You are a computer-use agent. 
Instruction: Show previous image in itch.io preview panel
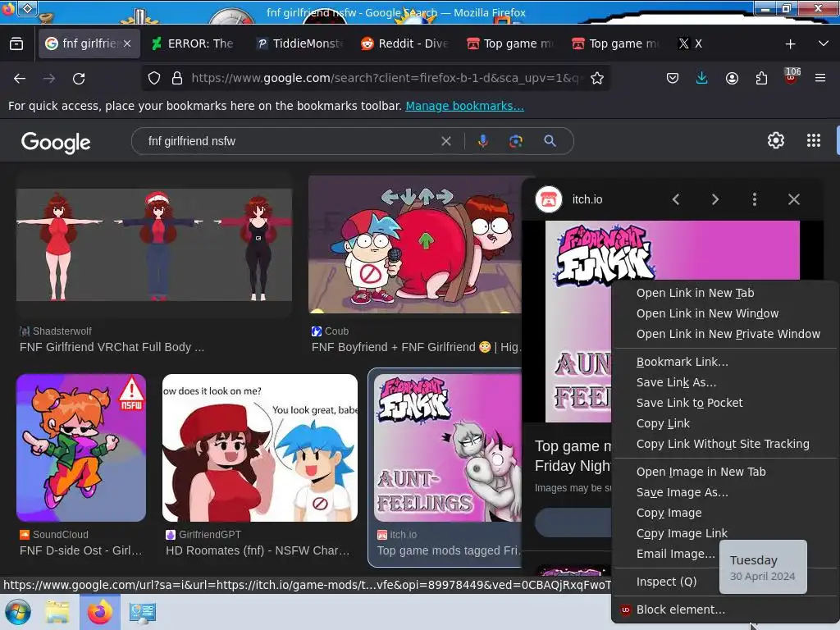pos(676,199)
